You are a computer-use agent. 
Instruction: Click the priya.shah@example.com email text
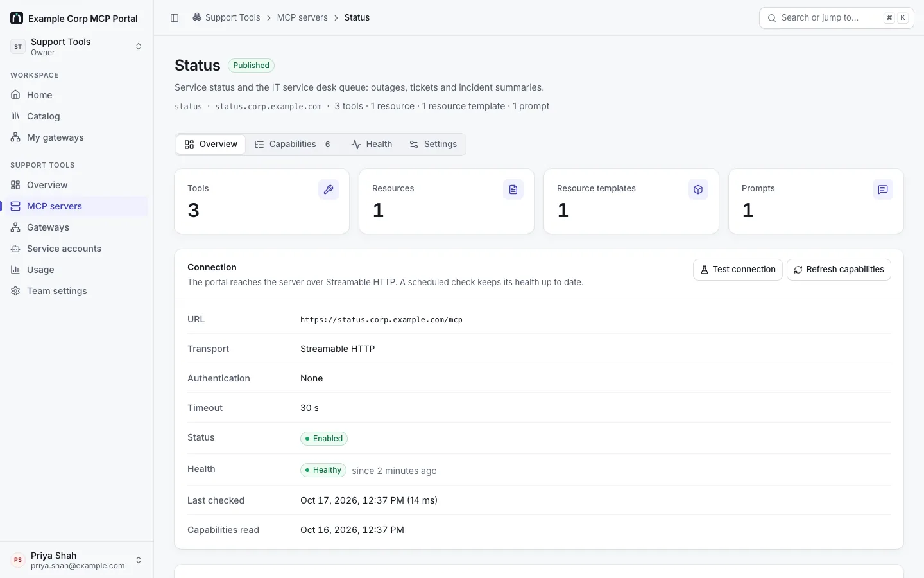(x=78, y=566)
